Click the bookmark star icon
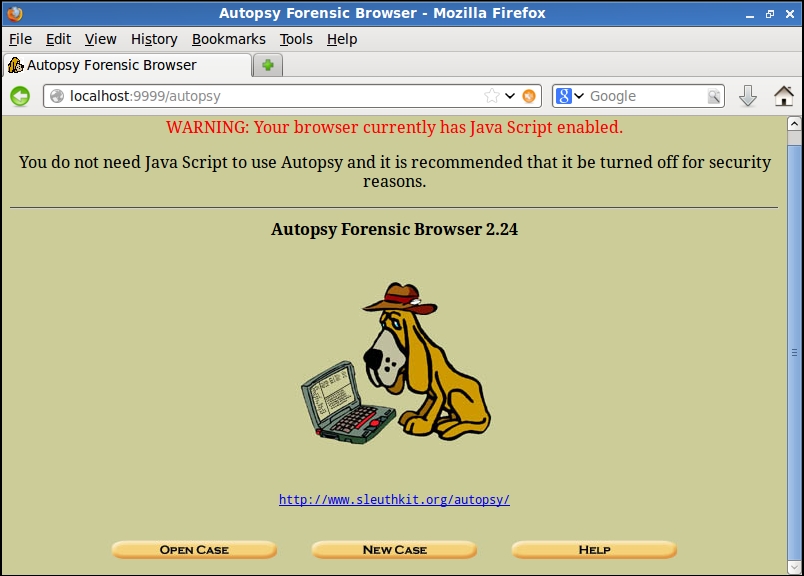The image size is (804, 576). 491,96
